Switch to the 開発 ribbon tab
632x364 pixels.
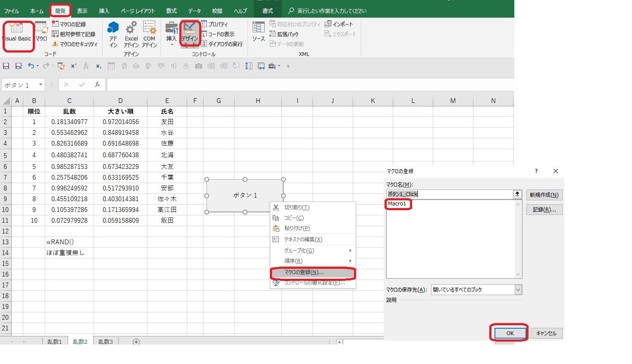60,11
